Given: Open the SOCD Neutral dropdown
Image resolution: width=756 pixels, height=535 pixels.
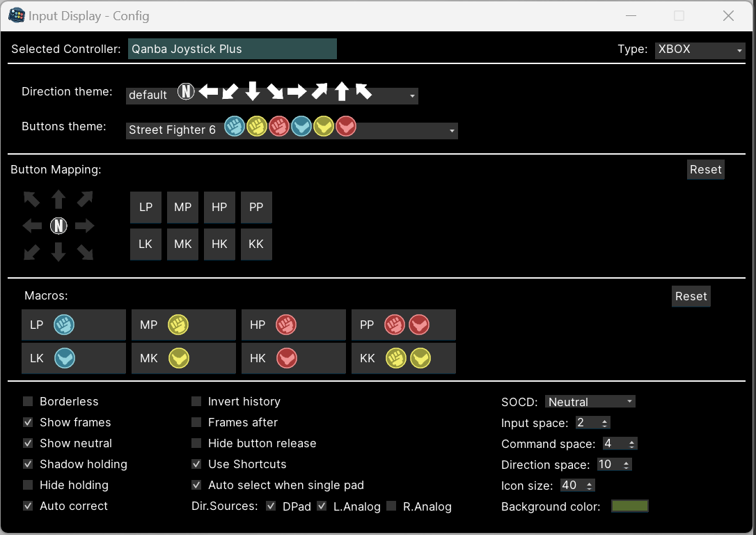Looking at the screenshot, I should pos(590,401).
